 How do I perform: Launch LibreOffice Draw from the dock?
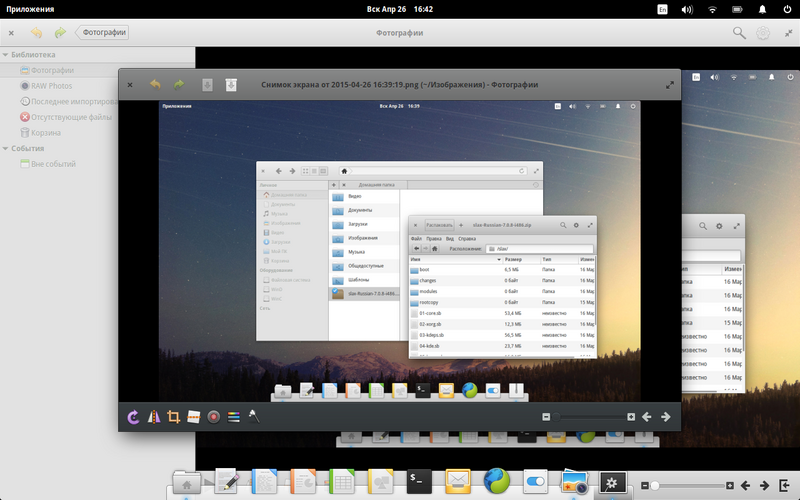click(381, 482)
